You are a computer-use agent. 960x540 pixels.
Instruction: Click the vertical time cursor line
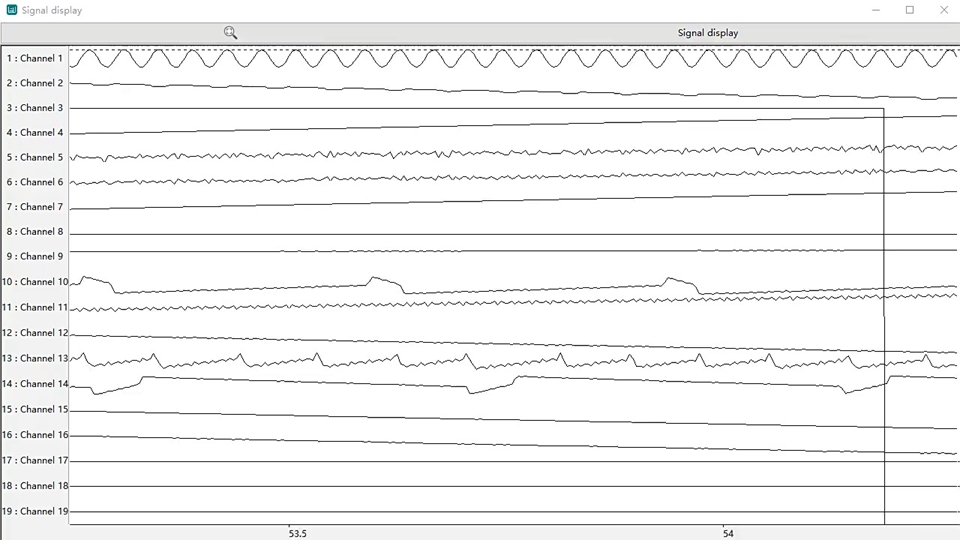point(884,300)
